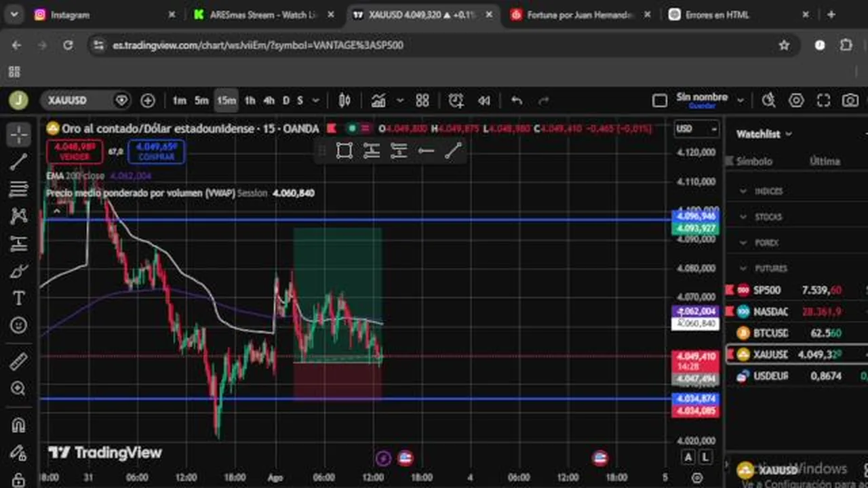
Task: Click the blue Comprar buy button
Action: pyautogui.click(x=156, y=151)
